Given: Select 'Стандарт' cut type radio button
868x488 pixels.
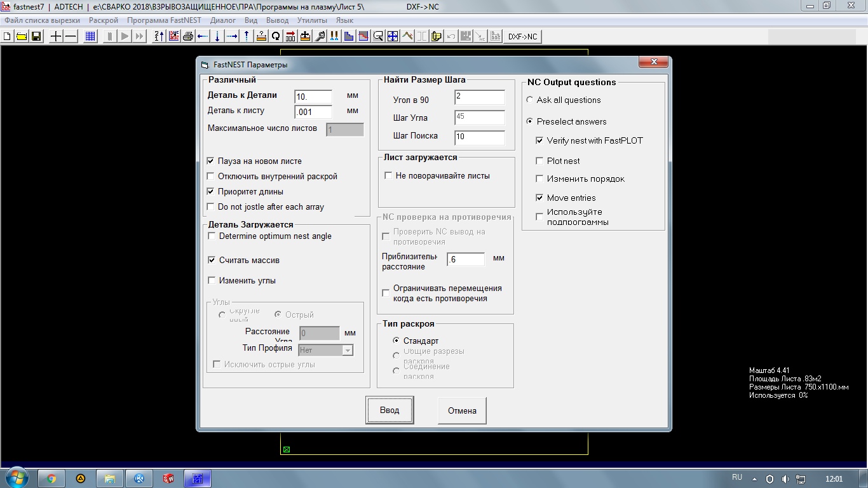Looking at the screenshot, I should pos(397,341).
